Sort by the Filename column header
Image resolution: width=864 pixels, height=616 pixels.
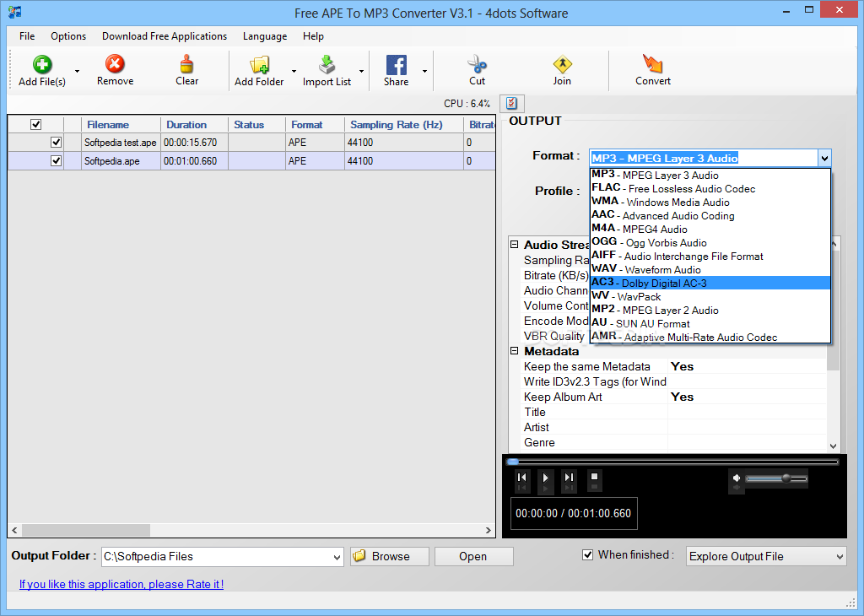click(121, 125)
